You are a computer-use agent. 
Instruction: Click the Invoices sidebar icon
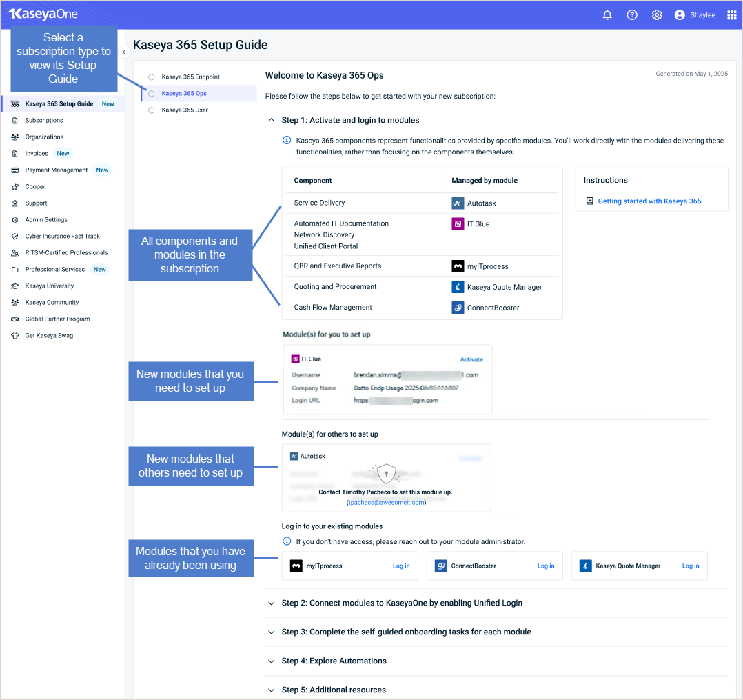coord(14,154)
